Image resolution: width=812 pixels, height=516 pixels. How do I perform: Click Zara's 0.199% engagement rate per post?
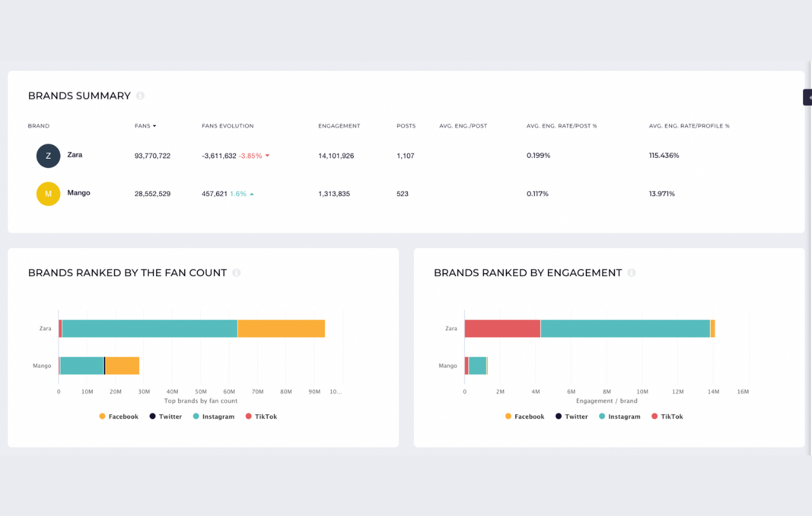[x=538, y=156]
